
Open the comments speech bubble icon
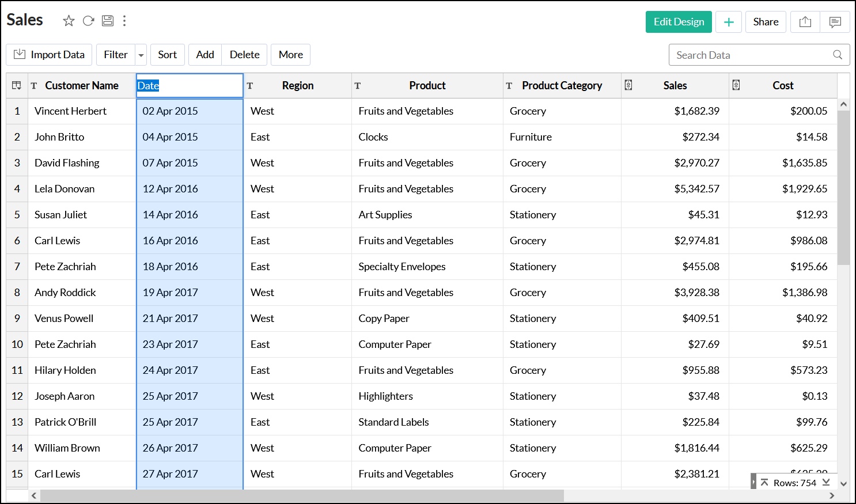click(835, 22)
